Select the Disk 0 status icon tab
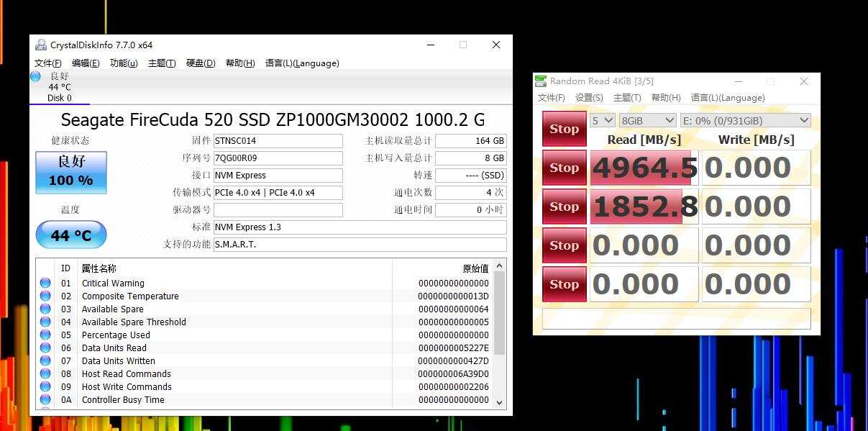 [59, 87]
